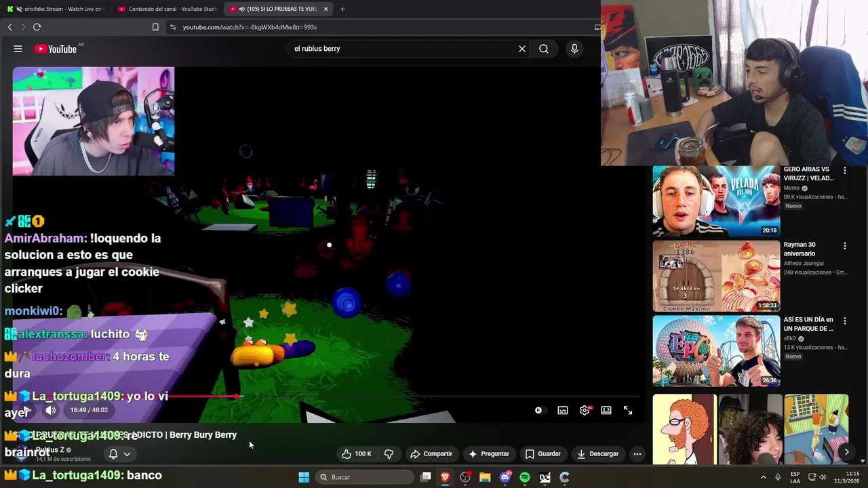Open Rayman 30 aniversario thumbnail
868x488 pixels.
click(716, 276)
